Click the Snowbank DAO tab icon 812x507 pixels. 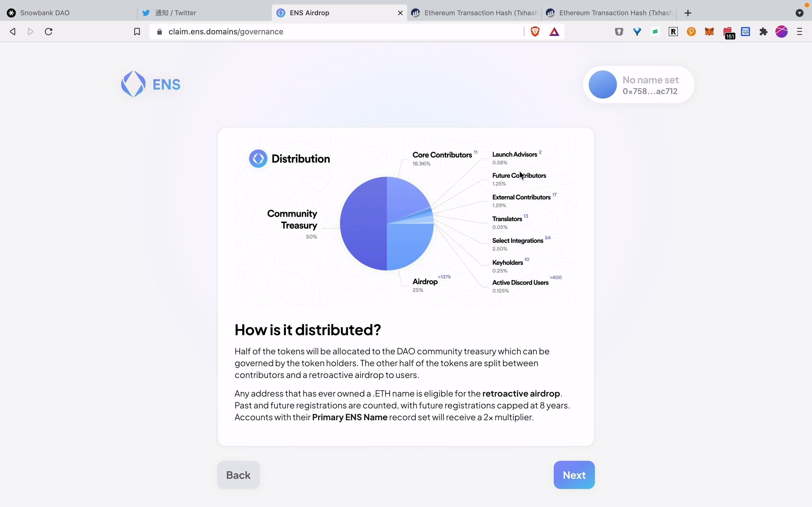click(x=11, y=12)
